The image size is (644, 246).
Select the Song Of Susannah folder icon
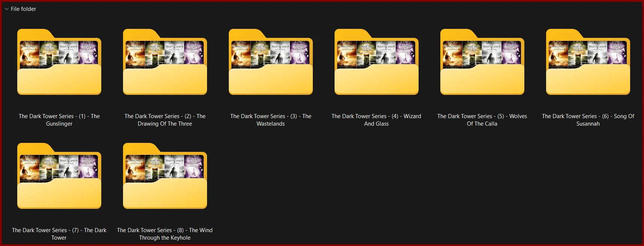[588, 62]
